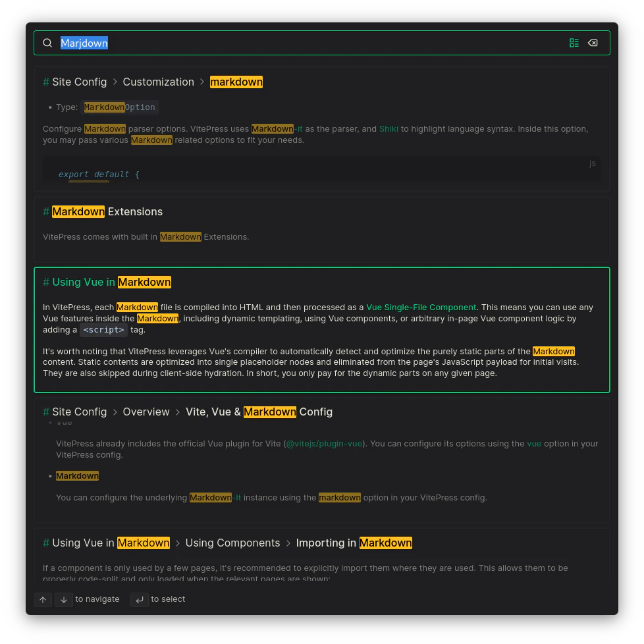Click the search magnifier icon
The width and height of the screenshot is (644, 644).
point(47,43)
